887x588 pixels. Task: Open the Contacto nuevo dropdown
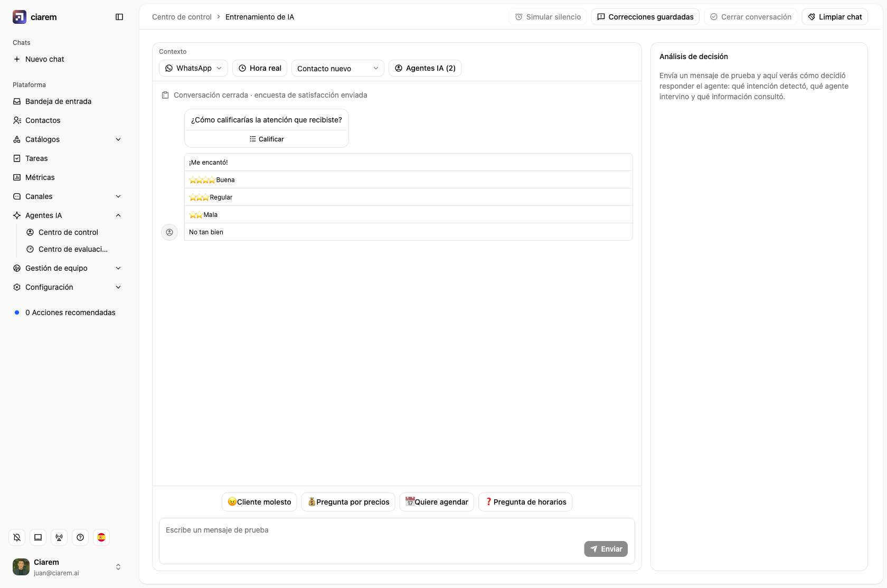338,68
